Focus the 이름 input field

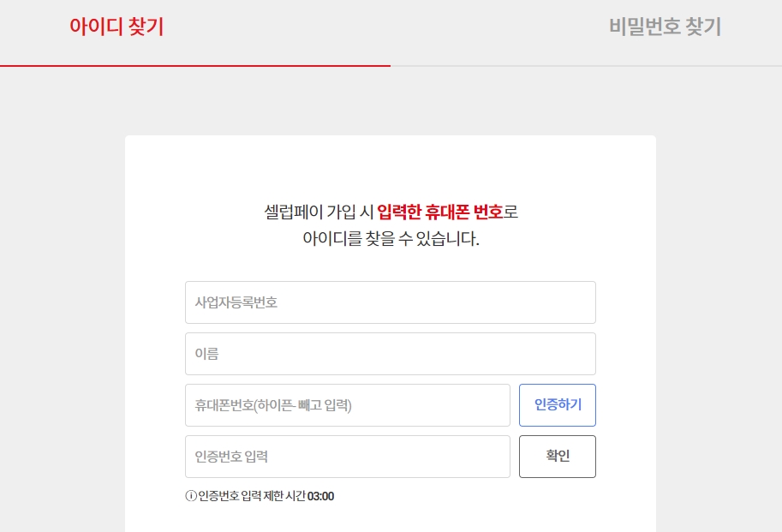point(390,354)
